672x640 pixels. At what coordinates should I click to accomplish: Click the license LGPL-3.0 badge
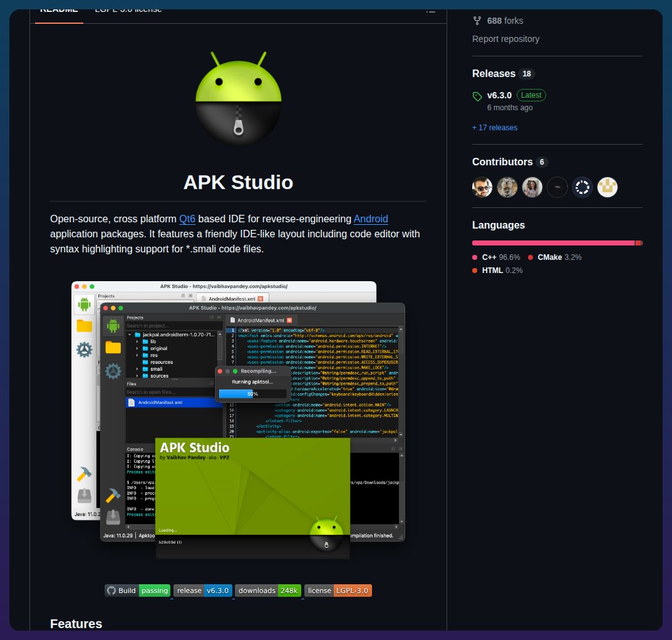point(338,591)
